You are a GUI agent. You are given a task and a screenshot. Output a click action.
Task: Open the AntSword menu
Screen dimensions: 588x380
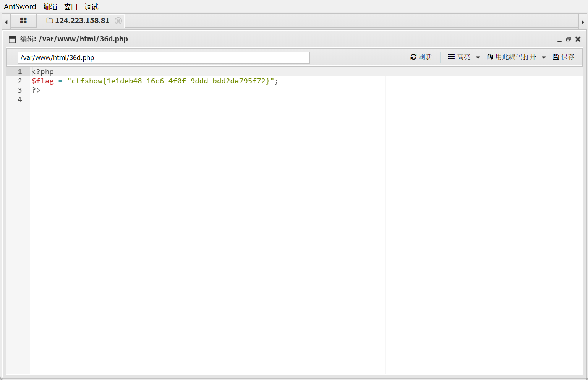click(20, 7)
